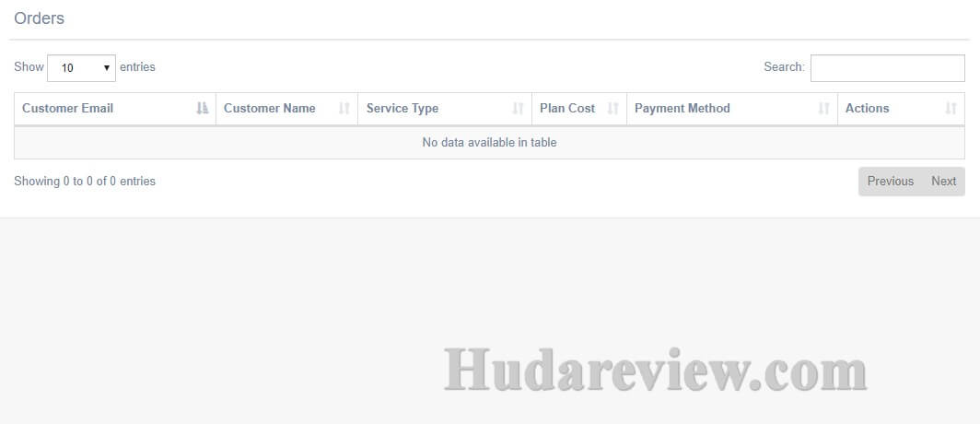The width and height of the screenshot is (980, 424).
Task: Click the Service Type sort arrows icon
Action: tap(518, 109)
